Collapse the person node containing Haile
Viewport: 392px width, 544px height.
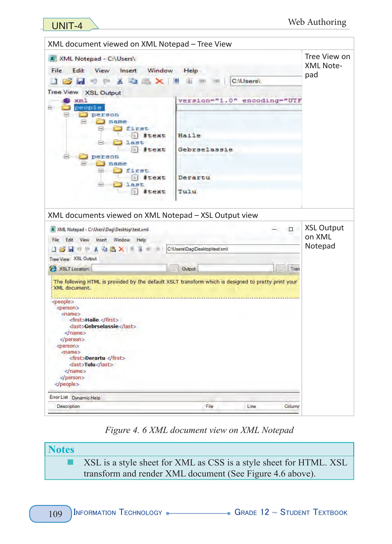tap(67, 115)
